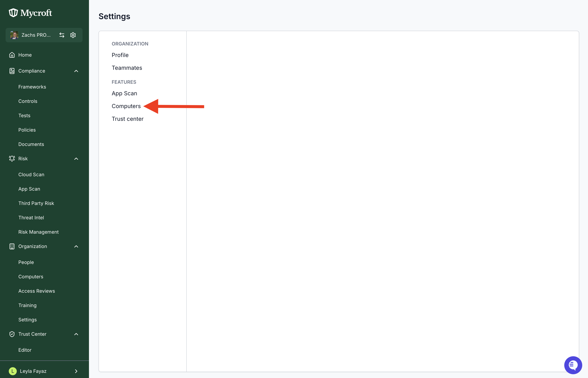
Task: Collapse the Trust Center section chevron
Action: tap(76, 334)
